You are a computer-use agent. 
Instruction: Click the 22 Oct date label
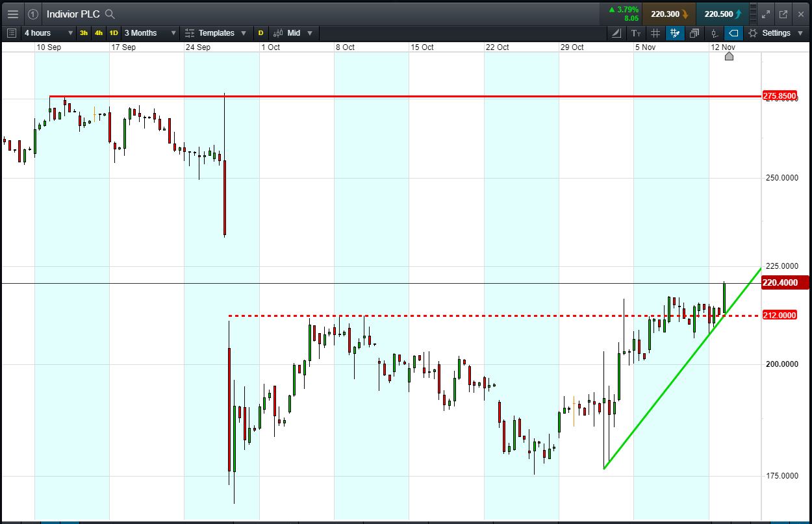point(498,47)
